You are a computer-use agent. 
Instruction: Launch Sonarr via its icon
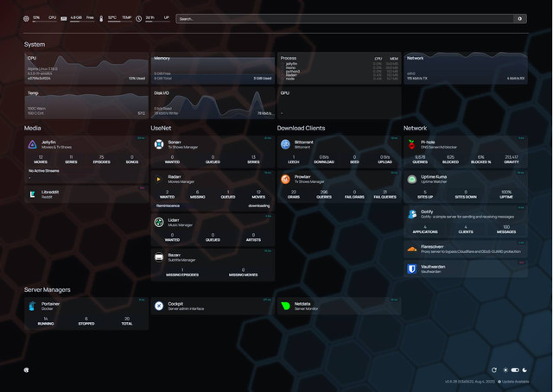pyautogui.click(x=159, y=144)
